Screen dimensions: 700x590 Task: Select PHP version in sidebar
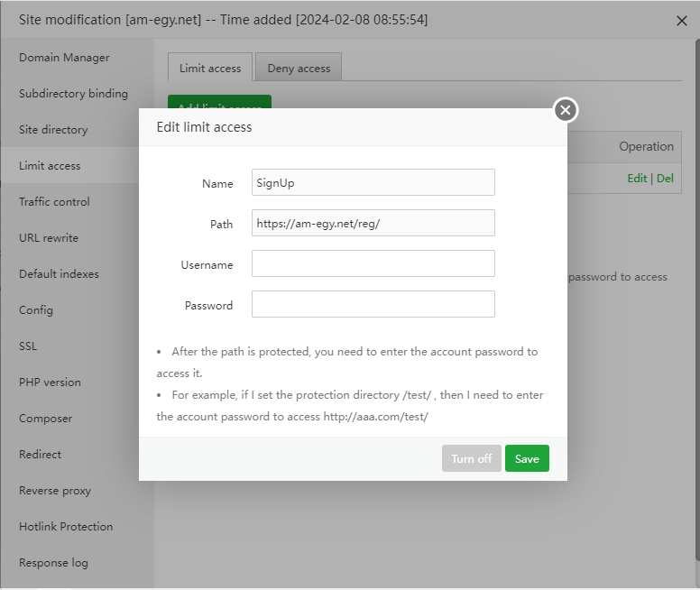click(x=50, y=383)
